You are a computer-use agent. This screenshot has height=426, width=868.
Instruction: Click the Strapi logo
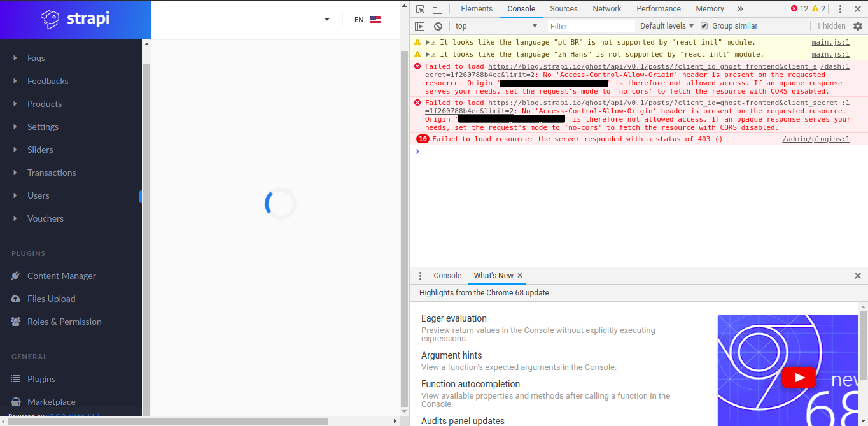point(75,19)
